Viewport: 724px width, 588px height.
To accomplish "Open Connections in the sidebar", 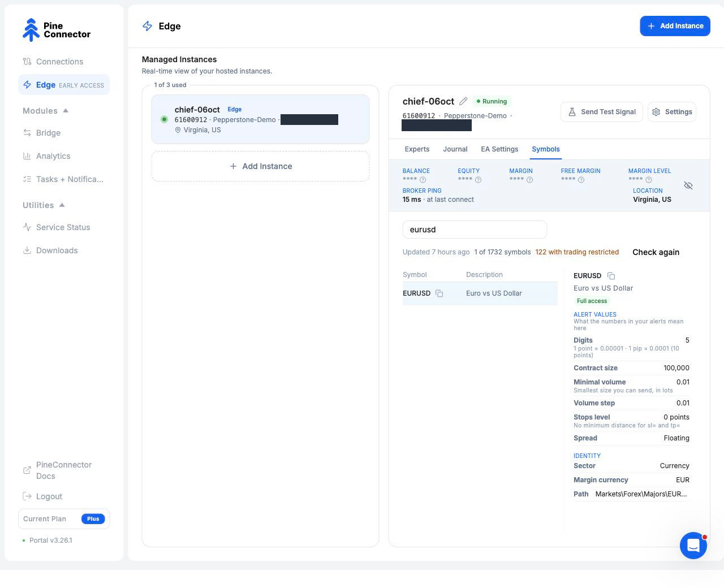I will [64, 62].
